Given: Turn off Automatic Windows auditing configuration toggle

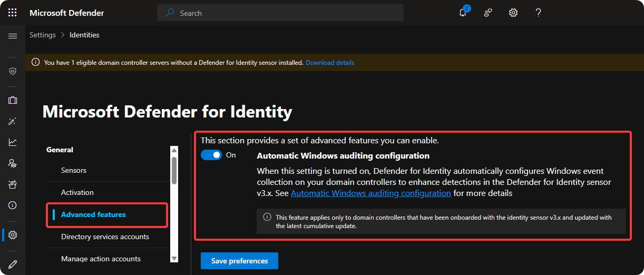Looking at the screenshot, I should pyautogui.click(x=211, y=155).
